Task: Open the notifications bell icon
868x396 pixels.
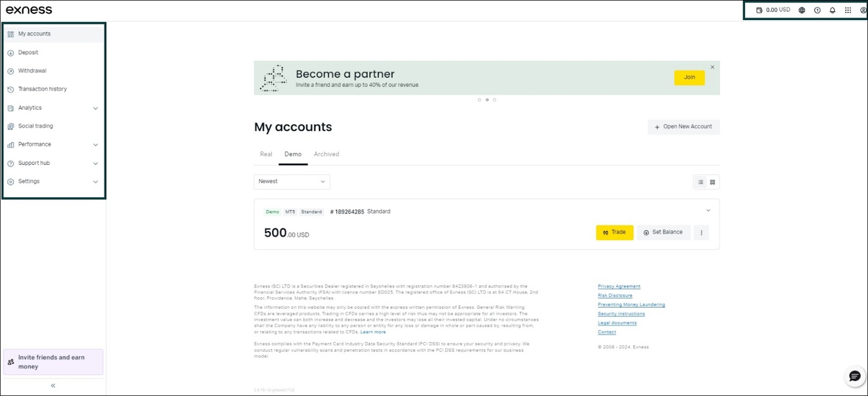Action: pos(832,10)
